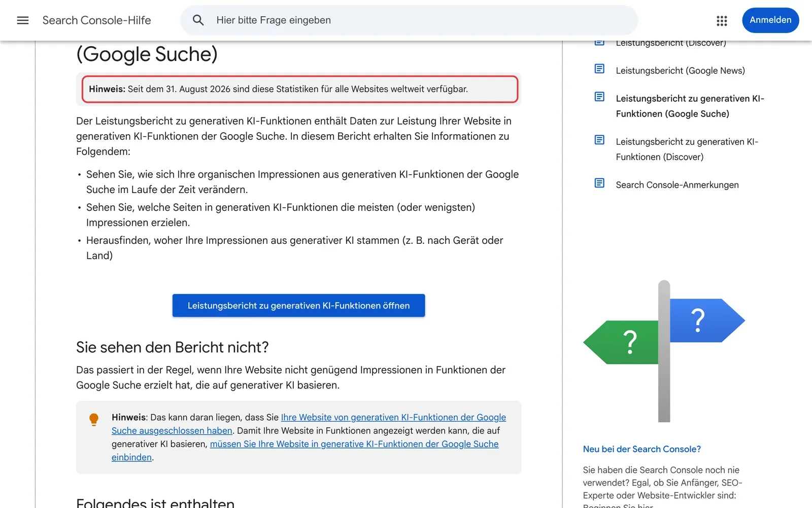Open sidebar link Leistungsbericht zu generativen KI-Funktionen (Google Suche)

point(690,106)
